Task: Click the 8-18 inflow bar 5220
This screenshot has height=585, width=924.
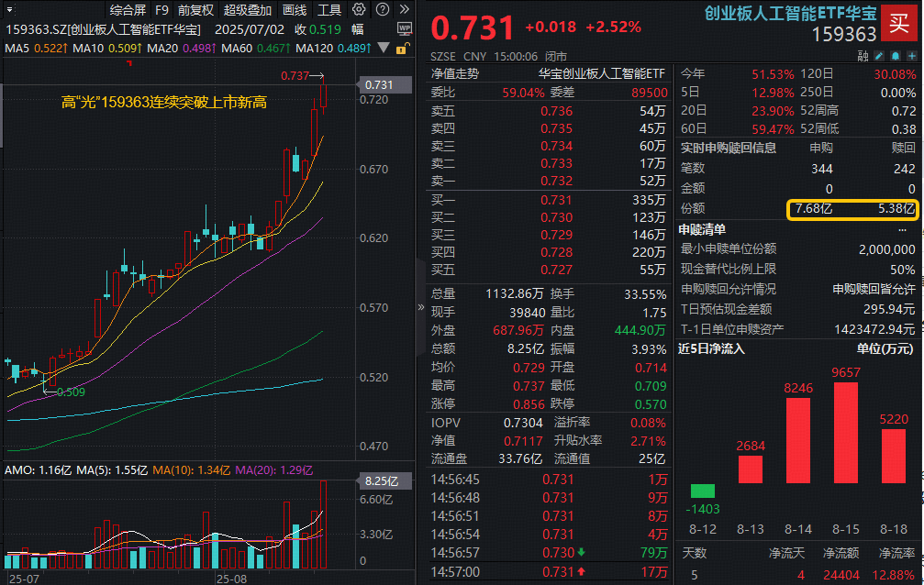Action: pos(894,457)
